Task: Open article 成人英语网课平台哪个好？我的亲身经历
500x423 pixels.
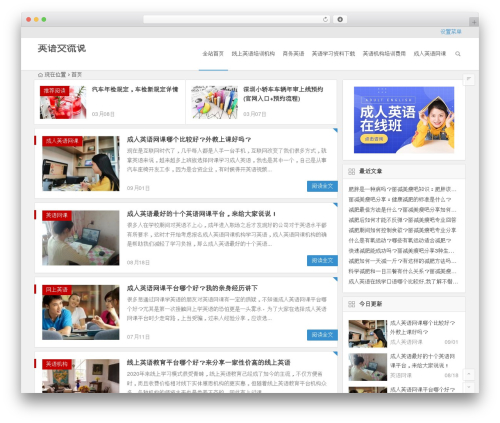Action: (192, 288)
